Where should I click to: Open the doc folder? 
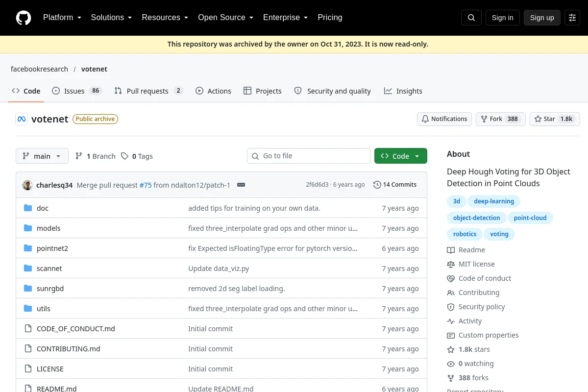pos(43,208)
